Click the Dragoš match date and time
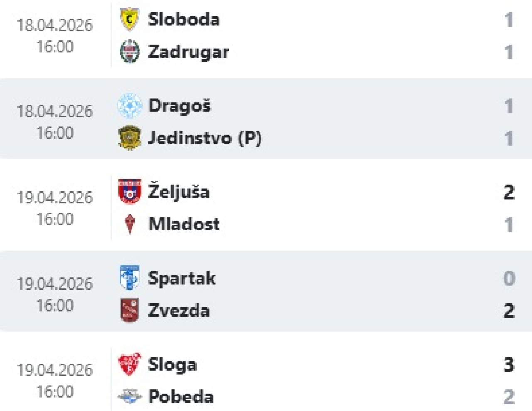 55,122
